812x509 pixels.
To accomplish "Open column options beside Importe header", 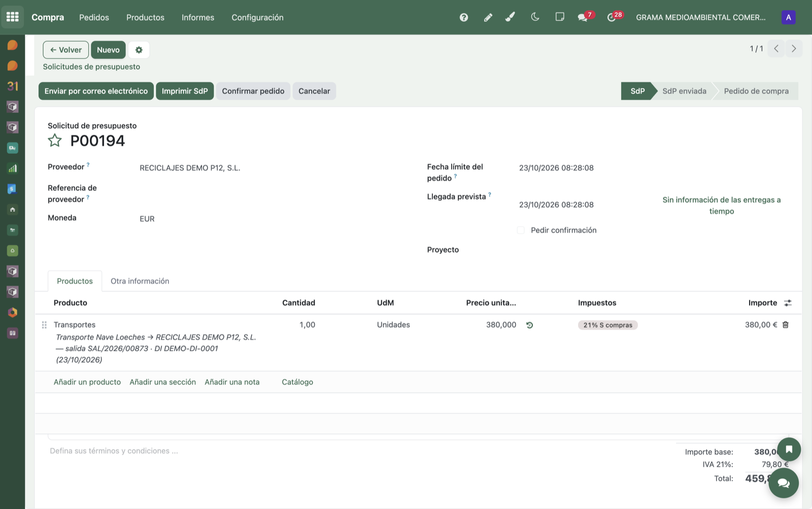I will tap(788, 303).
